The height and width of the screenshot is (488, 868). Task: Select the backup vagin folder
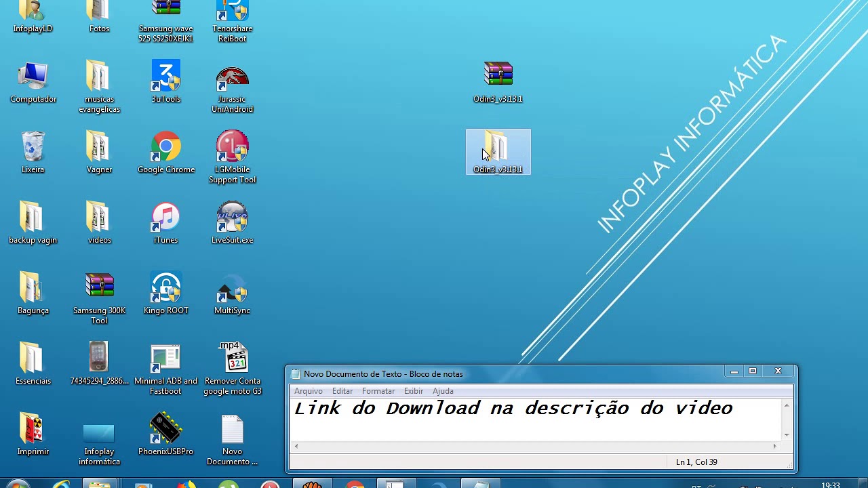[33, 224]
